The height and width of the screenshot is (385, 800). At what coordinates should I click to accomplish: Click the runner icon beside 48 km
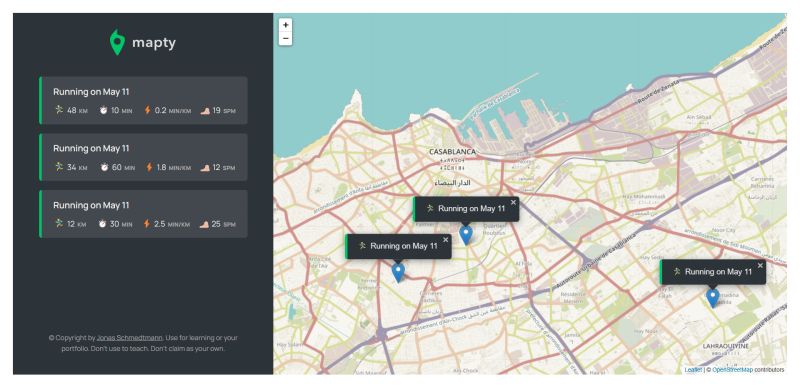59,110
